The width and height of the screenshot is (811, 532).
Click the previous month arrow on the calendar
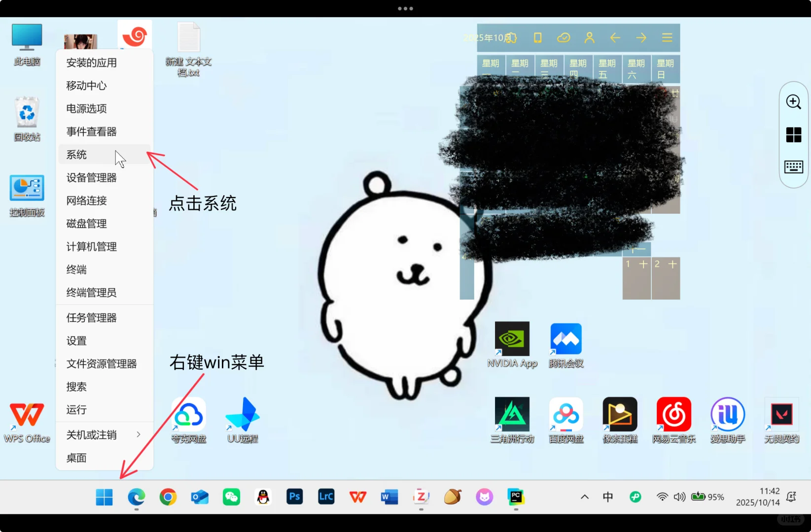(x=615, y=37)
